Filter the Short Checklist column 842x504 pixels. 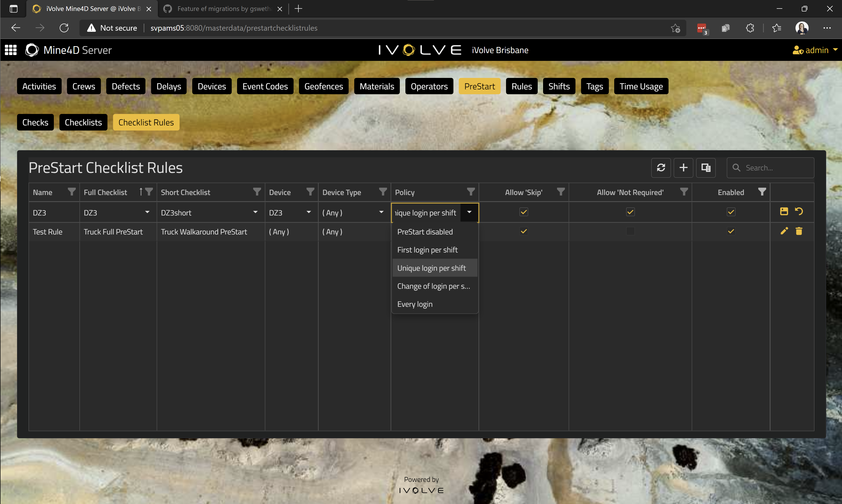click(257, 192)
